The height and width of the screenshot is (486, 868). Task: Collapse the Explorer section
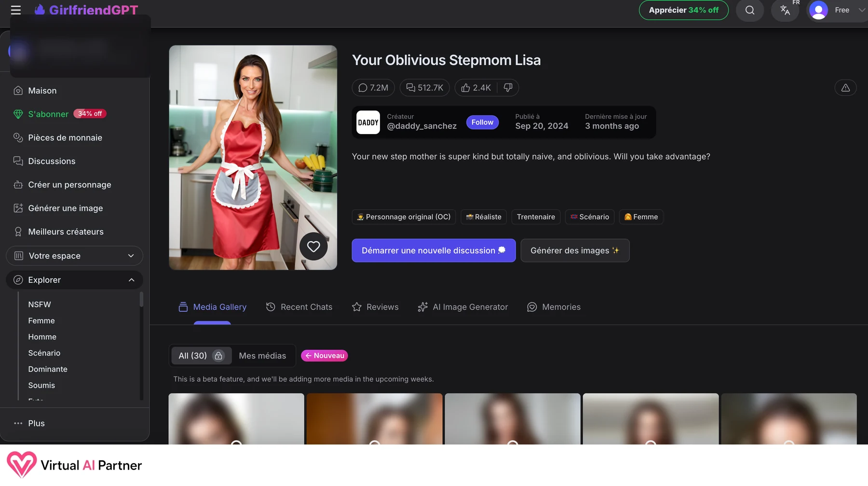(x=75, y=280)
